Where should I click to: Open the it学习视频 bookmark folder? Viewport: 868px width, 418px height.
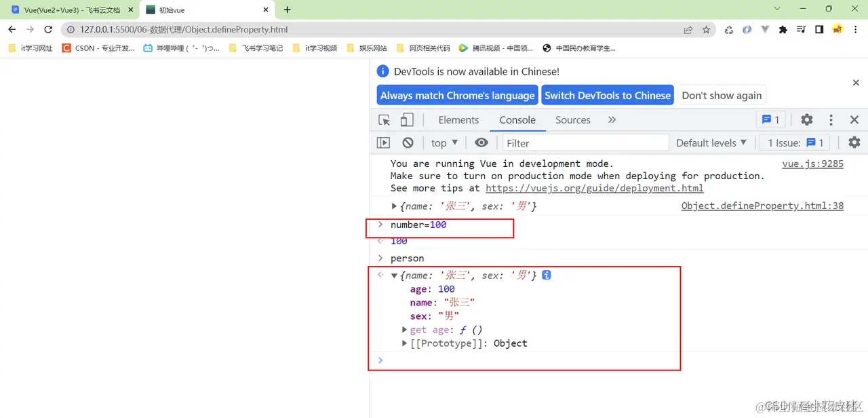coord(315,48)
